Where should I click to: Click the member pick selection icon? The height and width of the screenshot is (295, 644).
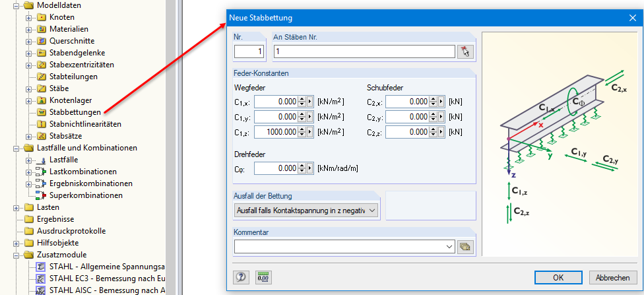[x=467, y=51]
